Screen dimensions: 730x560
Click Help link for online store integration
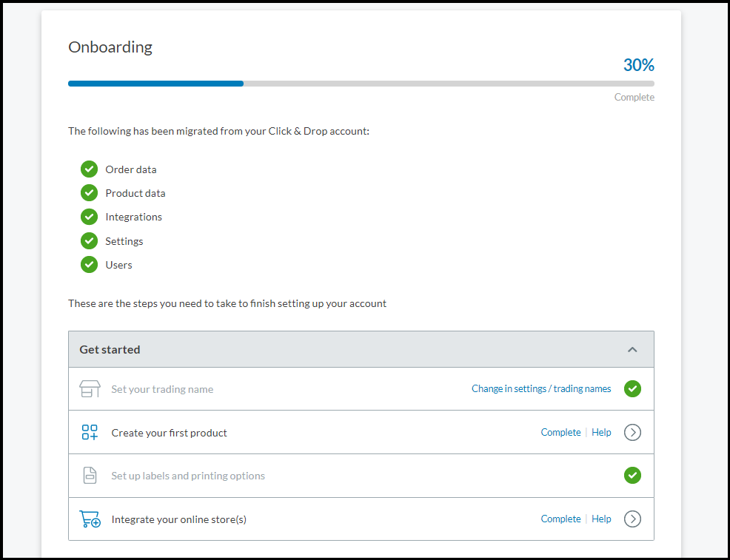601,519
